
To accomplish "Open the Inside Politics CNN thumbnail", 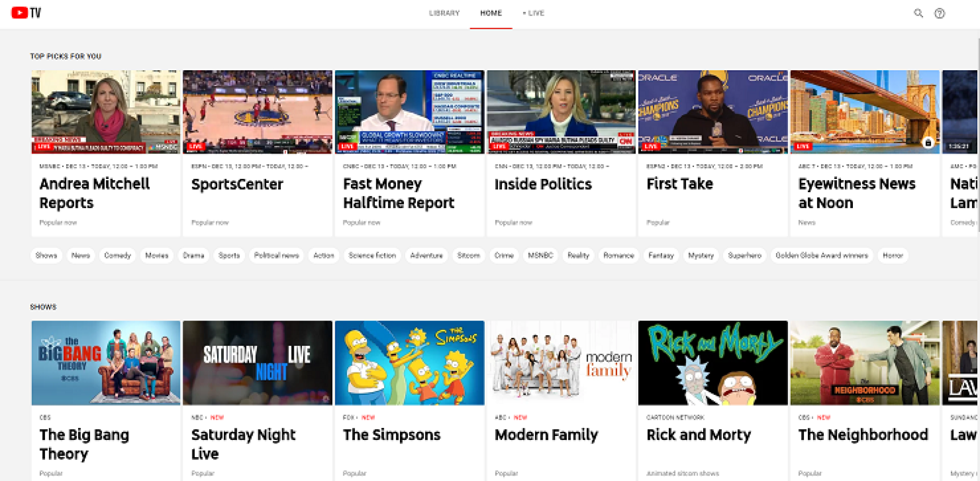I will pyautogui.click(x=561, y=112).
